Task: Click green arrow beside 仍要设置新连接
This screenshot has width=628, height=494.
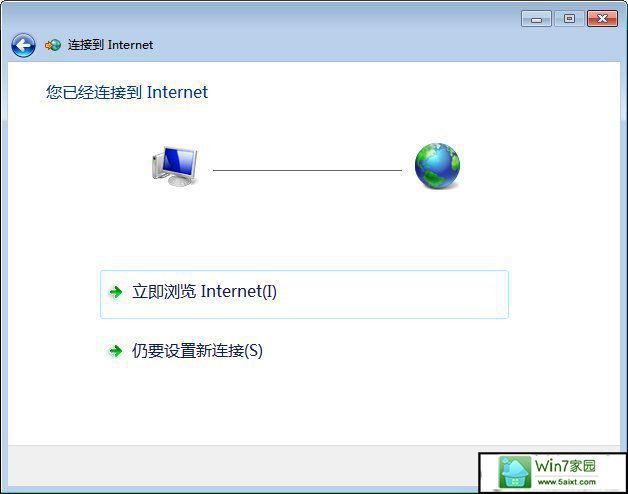Action: click(116, 351)
